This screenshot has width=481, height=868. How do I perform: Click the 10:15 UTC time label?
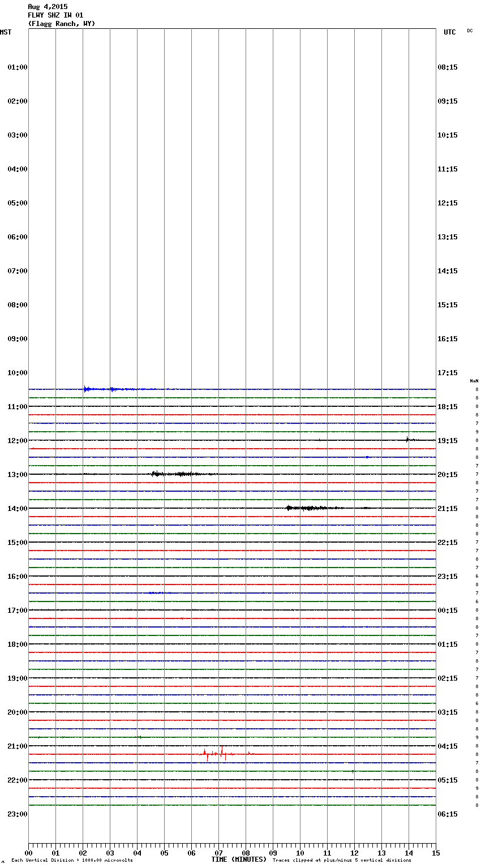tap(448, 135)
